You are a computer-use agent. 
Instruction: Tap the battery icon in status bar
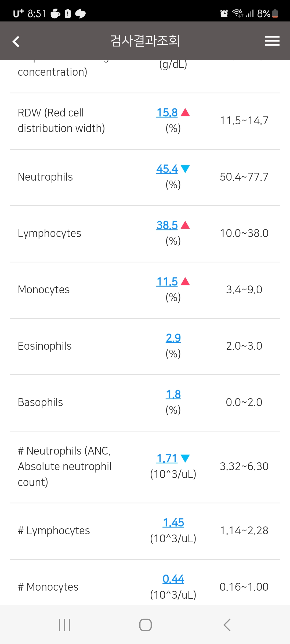[275, 13]
